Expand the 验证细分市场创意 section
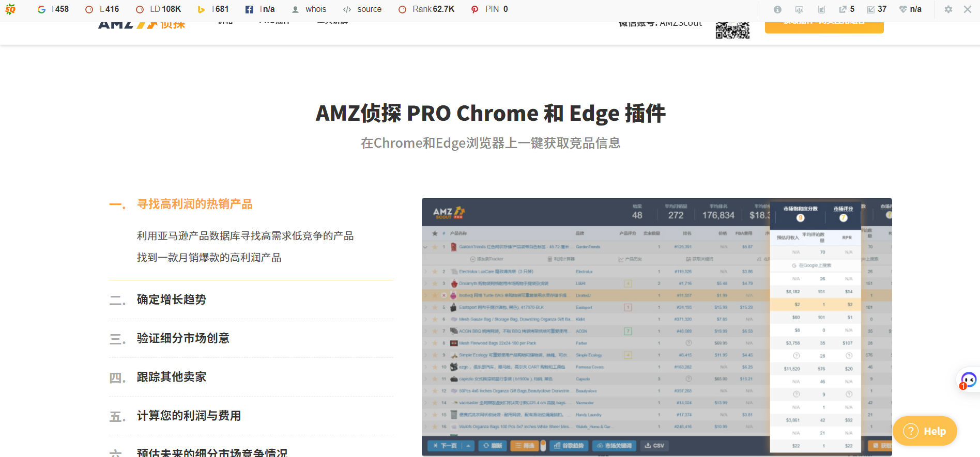This screenshot has height=457, width=980. [x=183, y=338]
